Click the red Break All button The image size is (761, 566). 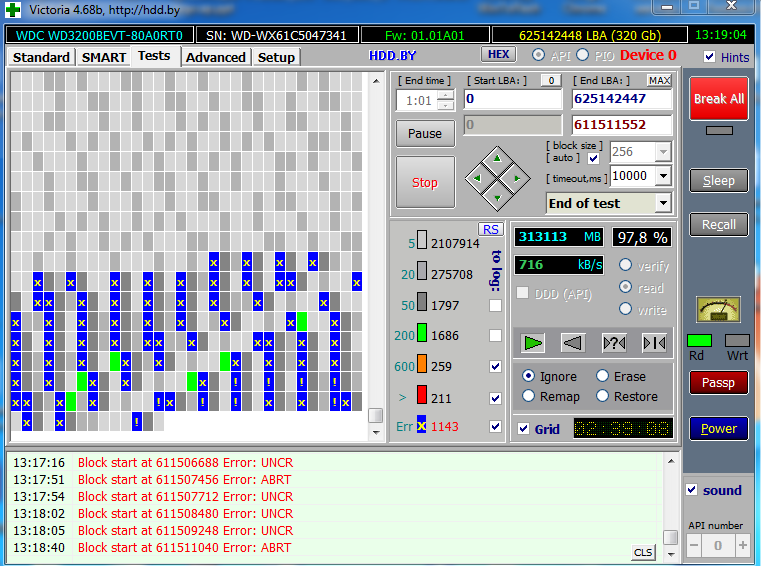[x=719, y=99]
